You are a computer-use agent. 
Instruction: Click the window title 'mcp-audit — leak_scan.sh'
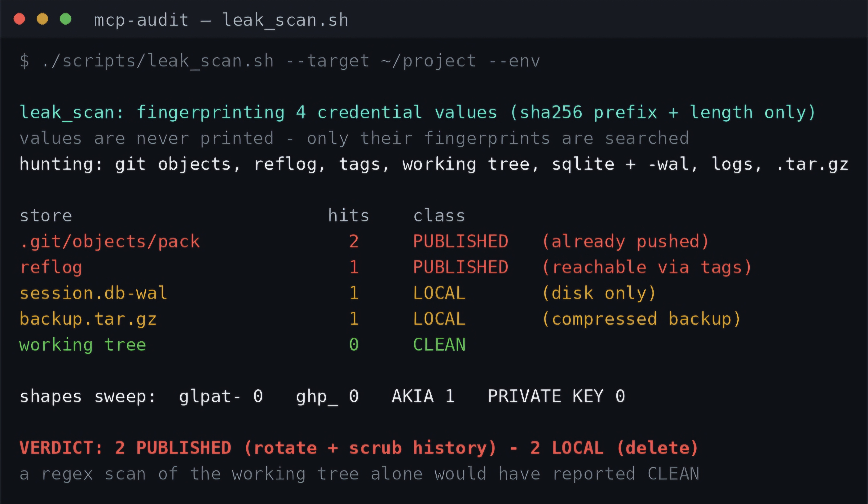(x=221, y=20)
